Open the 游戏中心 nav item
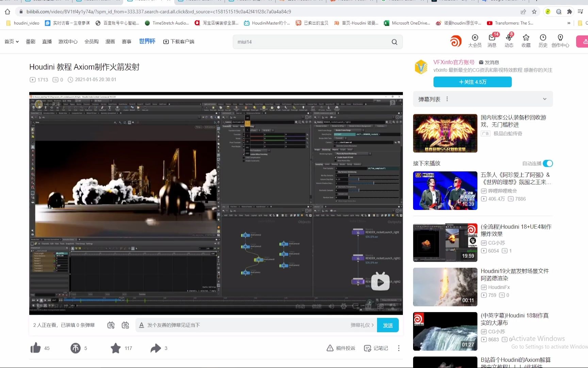The width and height of the screenshot is (588, 368). (68, 42)
